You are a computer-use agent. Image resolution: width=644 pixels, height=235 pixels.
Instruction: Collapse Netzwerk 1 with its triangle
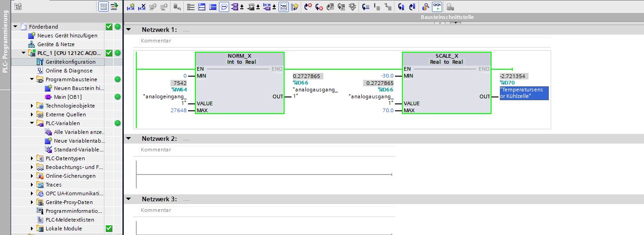(129, 30)
